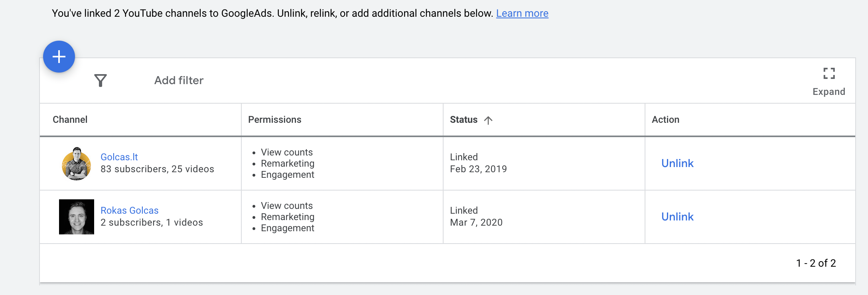Toggle Status column sort arrow
Viewport: 868px width, 295px height.
click(488, 120)
